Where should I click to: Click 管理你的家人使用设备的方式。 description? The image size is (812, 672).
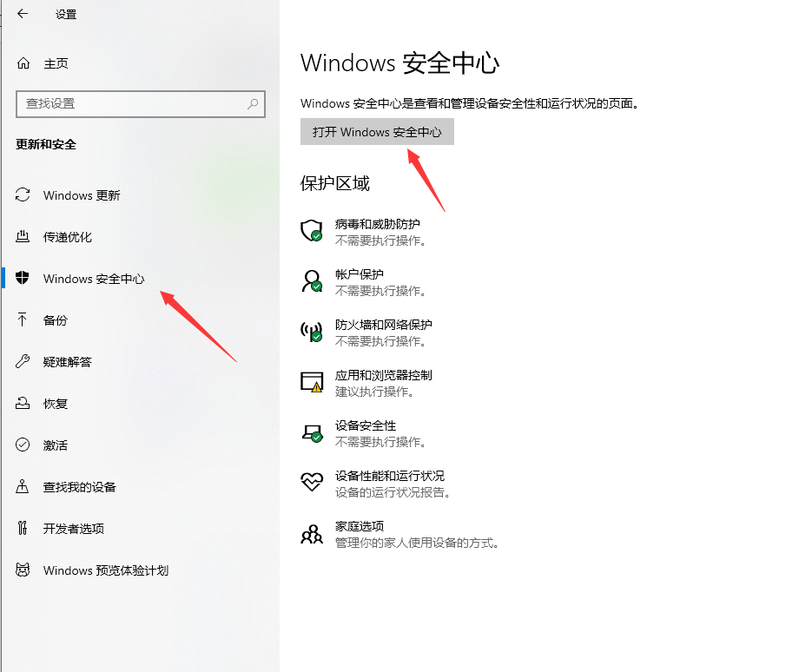tap(418, 543)
